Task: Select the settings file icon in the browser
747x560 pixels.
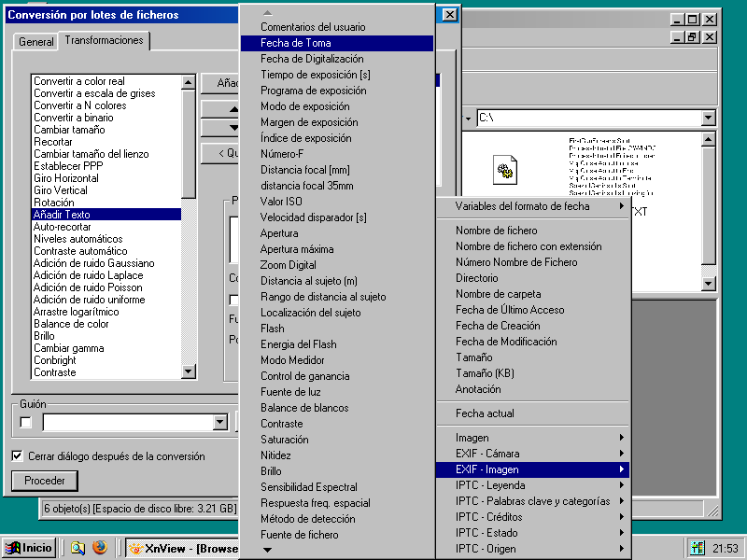Action: pyautogui.click(x=506, y=170)
